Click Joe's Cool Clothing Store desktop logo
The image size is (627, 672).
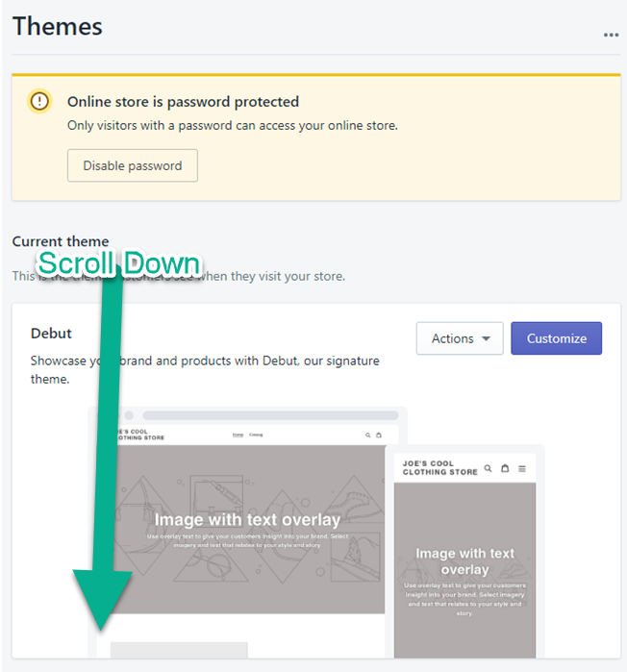coord(139,436)
